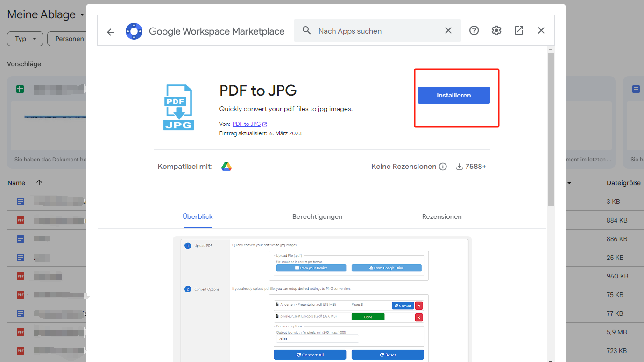Open the Marketplace in a new window
Viewport: 644px width, 362px height.
click(519, 30)
